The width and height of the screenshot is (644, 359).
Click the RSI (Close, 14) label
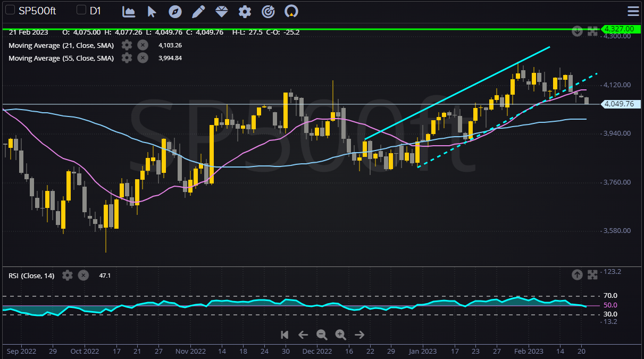[31, 275]
